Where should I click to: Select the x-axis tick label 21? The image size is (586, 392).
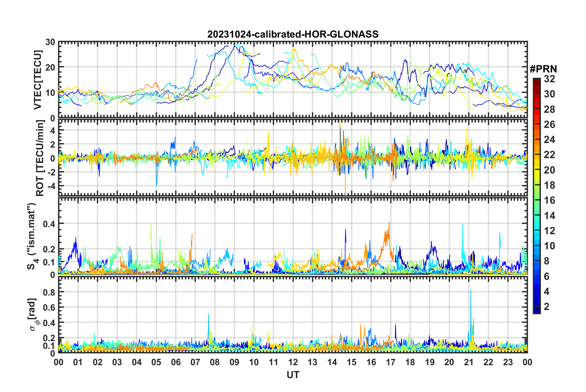click(469, 362)
